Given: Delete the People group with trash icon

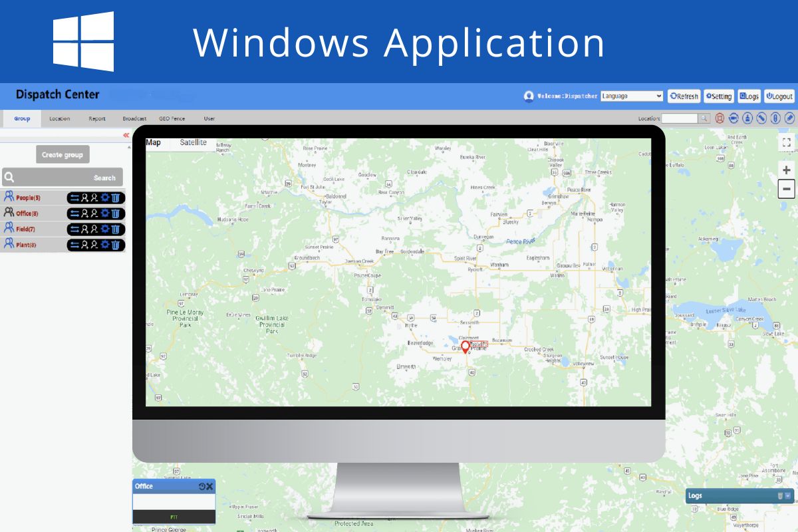Looking at the screenshot, I should pyautogui.click(x=115, y=198).
